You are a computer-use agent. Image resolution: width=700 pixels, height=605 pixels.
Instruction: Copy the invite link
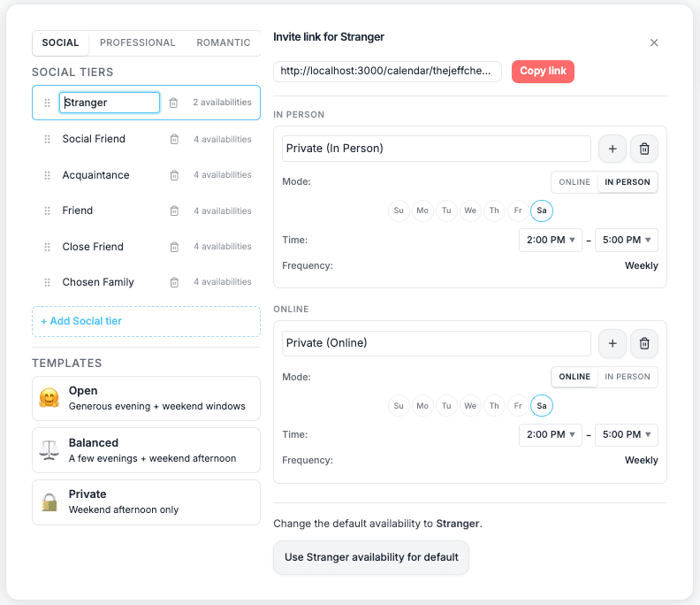pyautogui.click(x=543, y=72)
